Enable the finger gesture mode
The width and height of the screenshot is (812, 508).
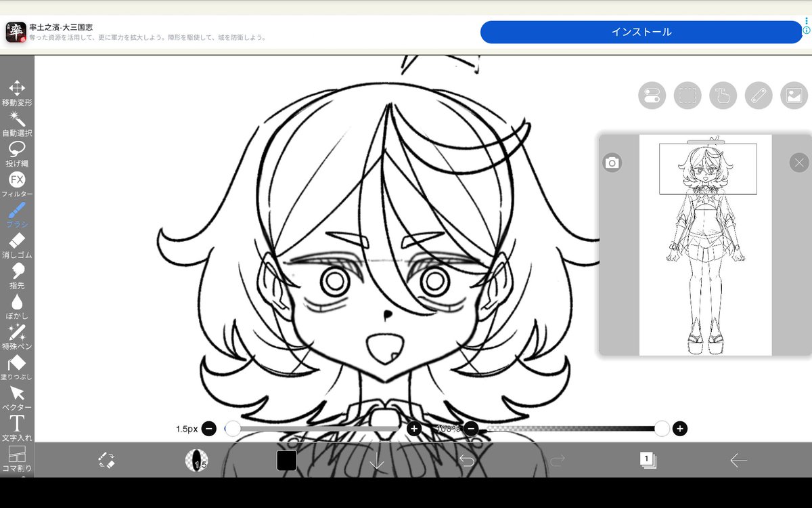click(723, 95)
